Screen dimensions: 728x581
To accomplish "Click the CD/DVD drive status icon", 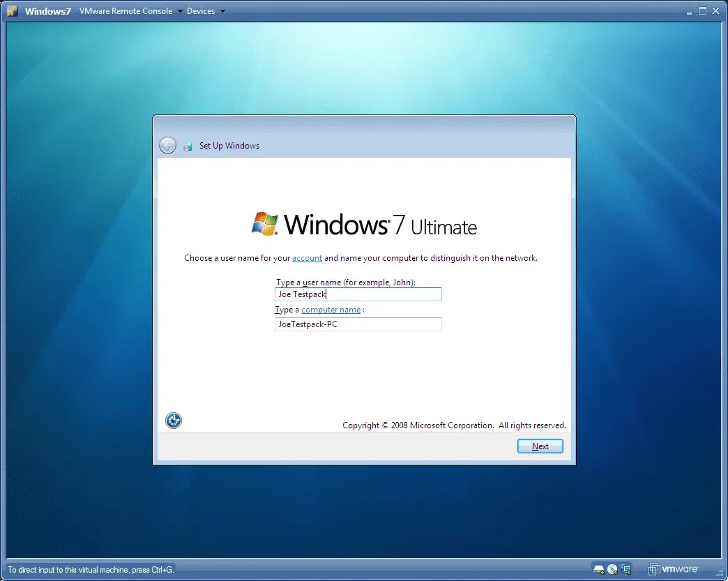I will (612, 569).
